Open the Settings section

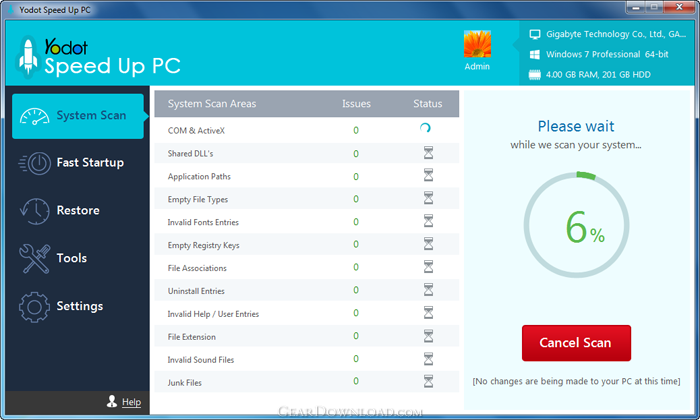tap(78, 306)
